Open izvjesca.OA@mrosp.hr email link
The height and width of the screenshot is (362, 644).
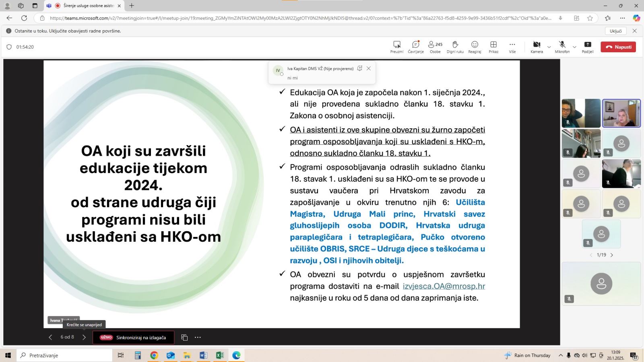(x=444, y=286)
